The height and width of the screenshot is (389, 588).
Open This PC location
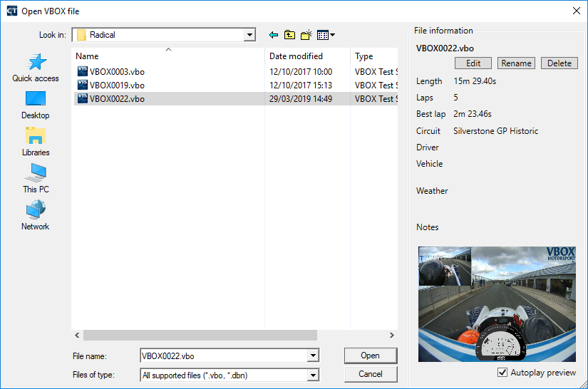36,179
